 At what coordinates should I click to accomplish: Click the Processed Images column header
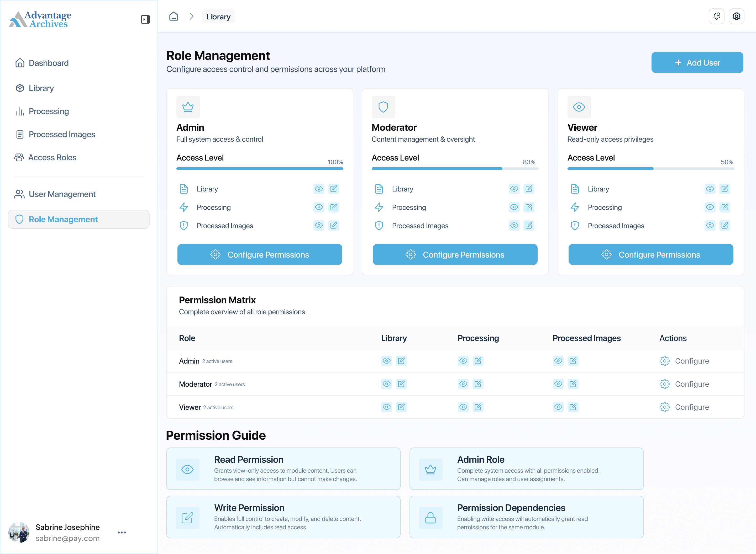click(587, 338)
